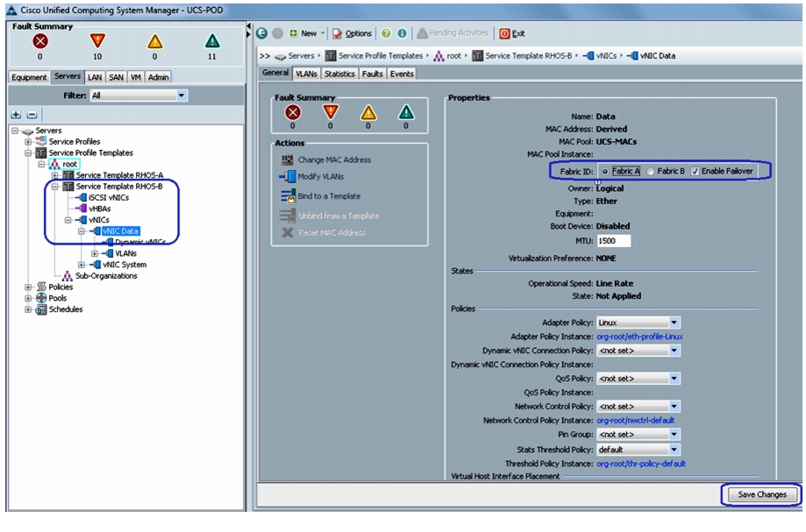
Task: Select Service Template RHOS-A in tree
Action: [x=119, y=175]
